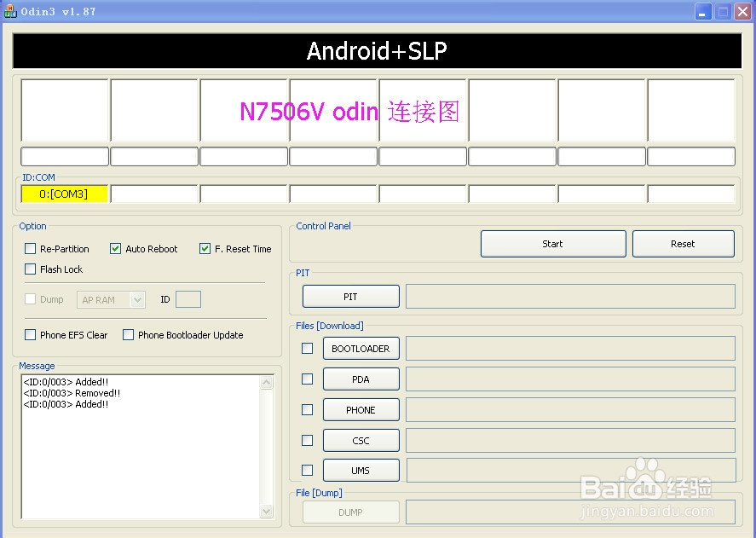
Task: Uncheck F. Reset Time option
Action: tap(205, 248)
